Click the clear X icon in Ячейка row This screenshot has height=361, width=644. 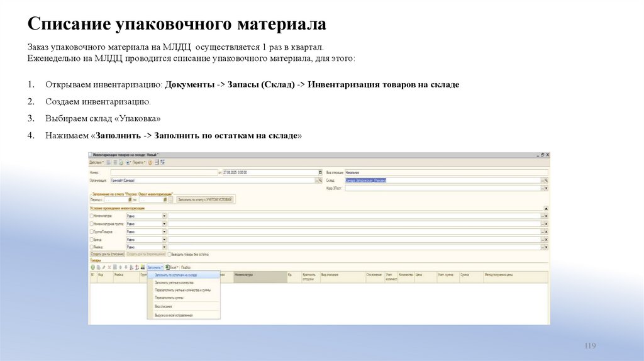pos(547,247)
